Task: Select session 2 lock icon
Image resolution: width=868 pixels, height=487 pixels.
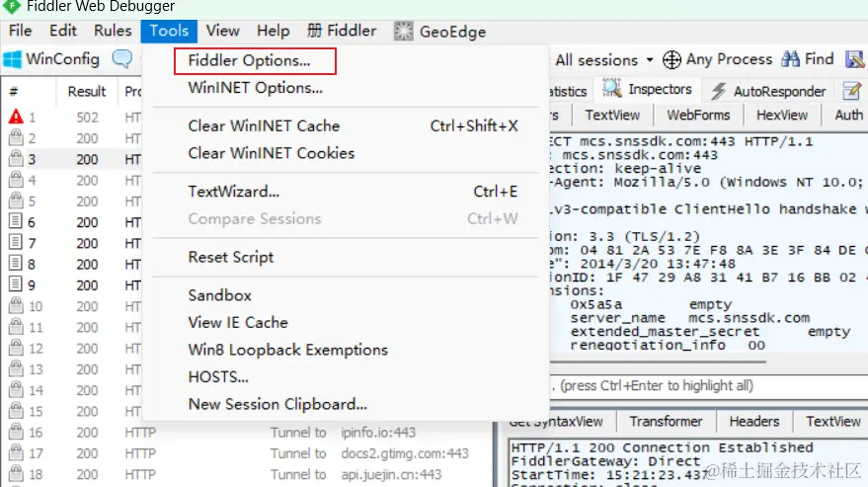Action: pos(16,137)
